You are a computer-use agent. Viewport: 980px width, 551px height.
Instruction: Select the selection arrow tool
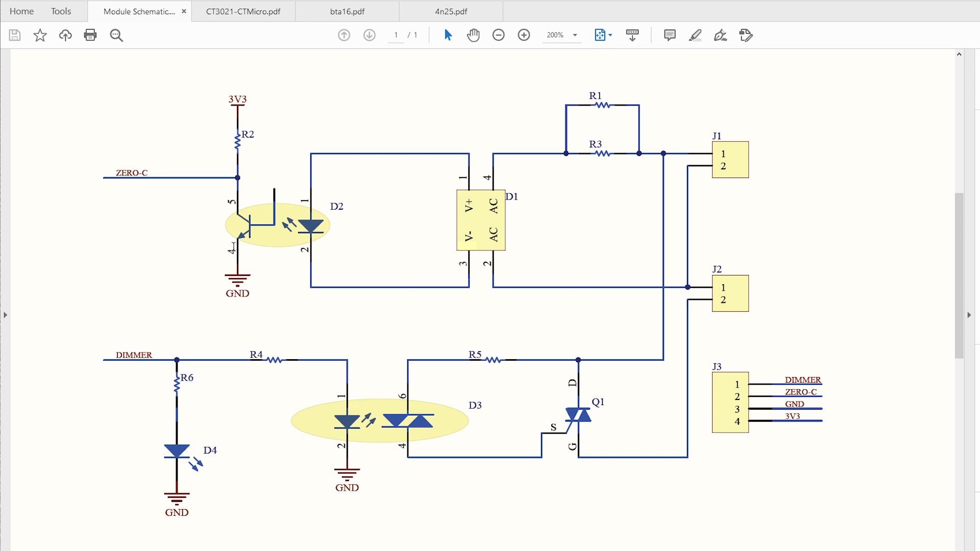[x=448, y=35]
